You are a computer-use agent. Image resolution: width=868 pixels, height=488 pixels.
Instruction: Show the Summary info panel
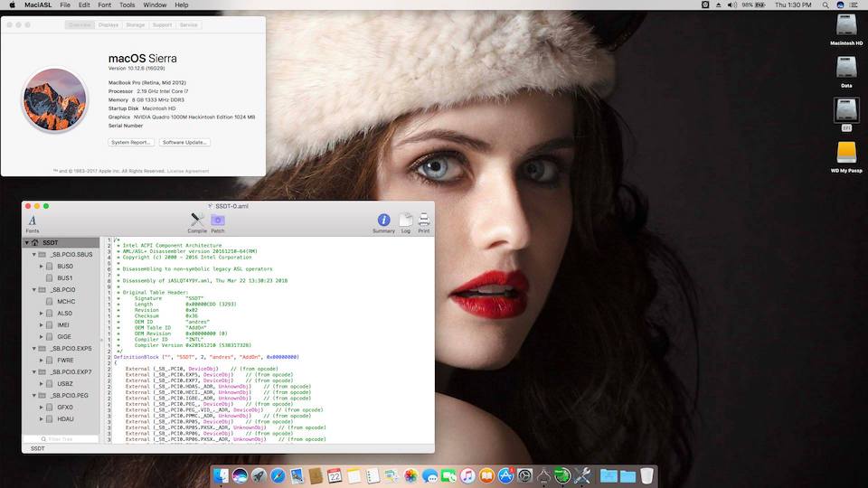[x=383, y=221]
